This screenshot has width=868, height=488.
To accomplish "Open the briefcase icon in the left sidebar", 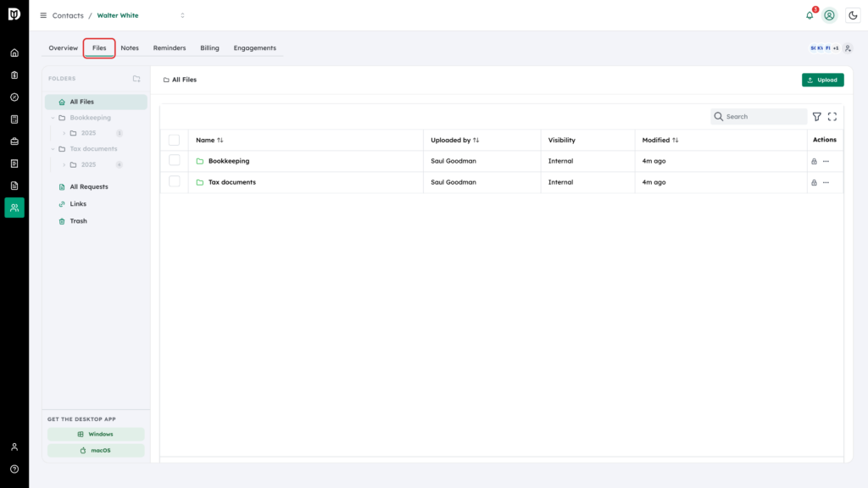I will (x=14, y=141).
